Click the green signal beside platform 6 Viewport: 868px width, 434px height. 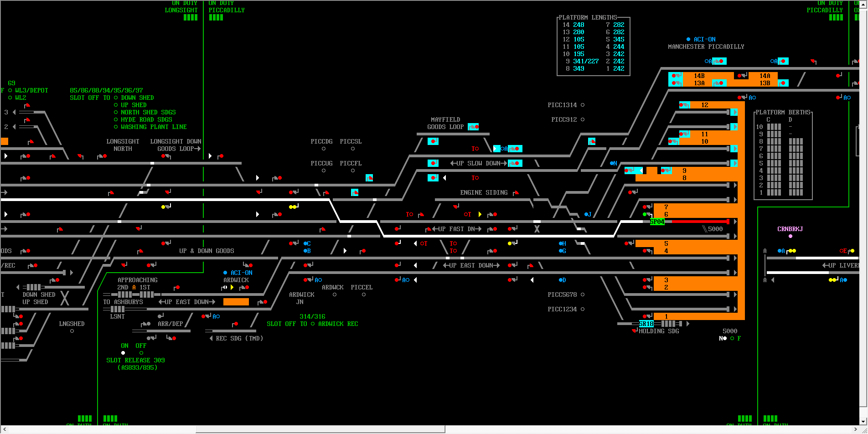[645, 214]
